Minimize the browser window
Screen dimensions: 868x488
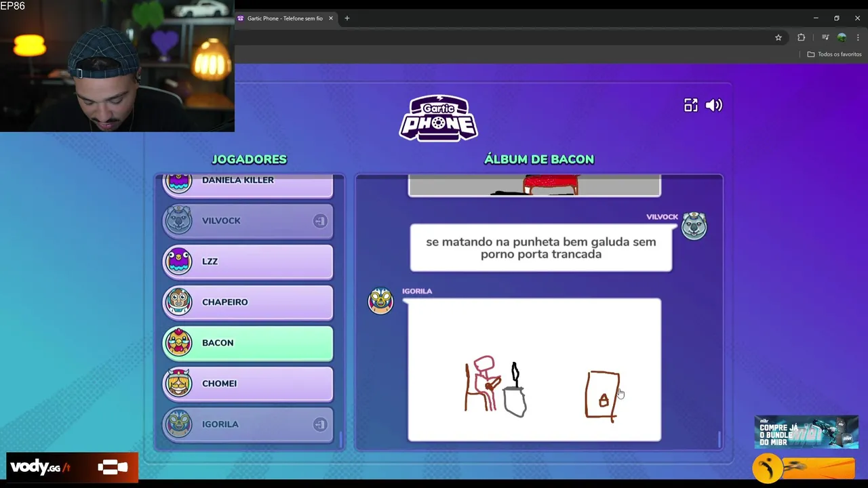(x=816, y=18)
